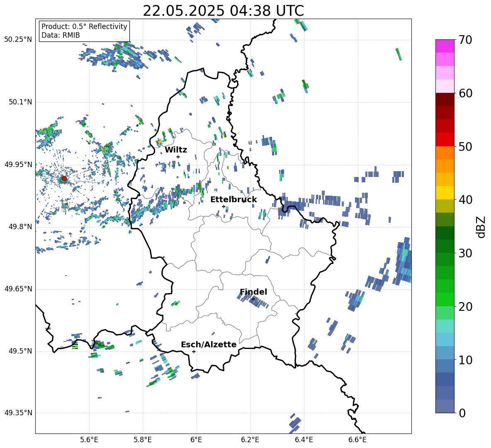Click the 49.8°N latitude label
491x448 pixels.
20,227
